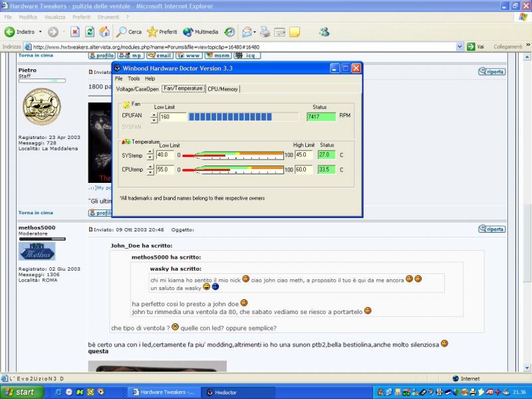Open the Preferiti menu in the menu bar
Image resolution: width=532 pixels, height=399 pixels.
(x=81, y=17)
